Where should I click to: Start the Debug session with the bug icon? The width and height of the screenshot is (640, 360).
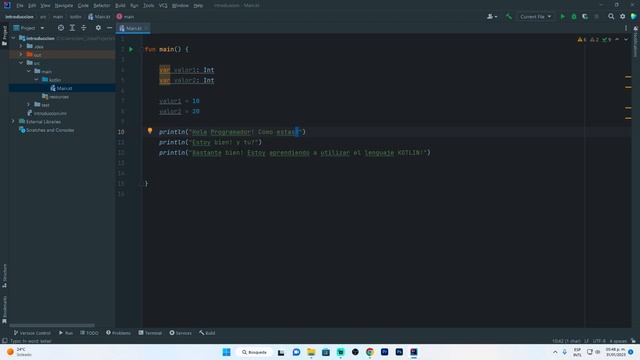point(574,17)
